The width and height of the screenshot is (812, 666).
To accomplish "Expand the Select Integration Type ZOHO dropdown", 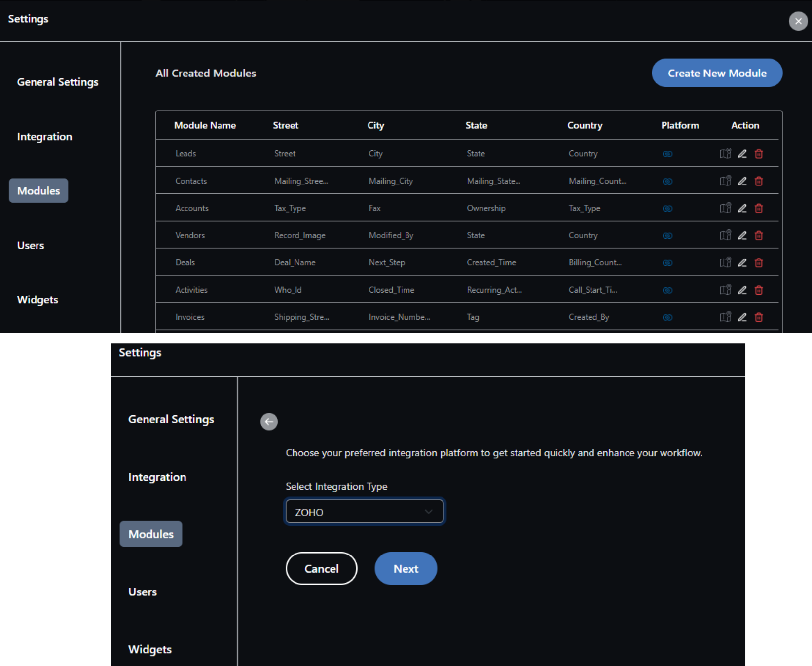I will coord(365,512).
